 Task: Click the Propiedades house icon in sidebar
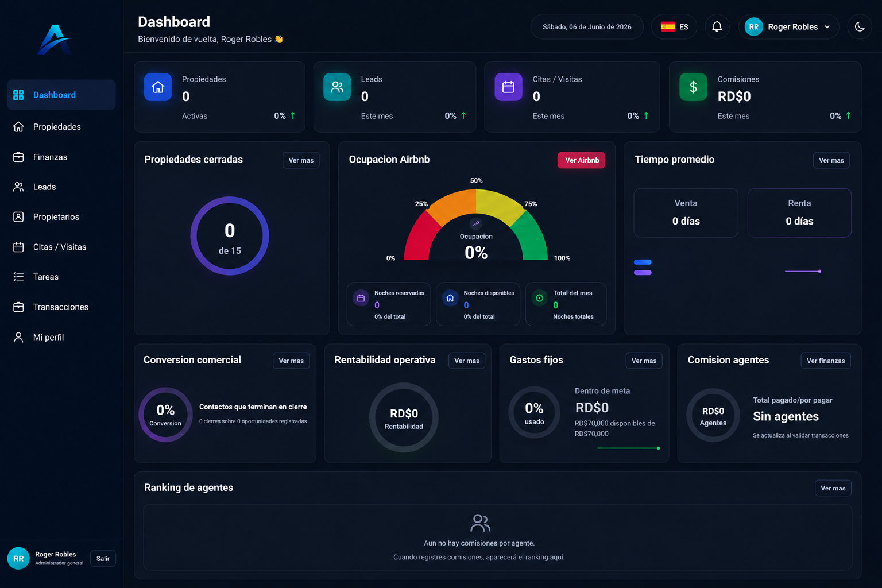(x=18, y=127)
